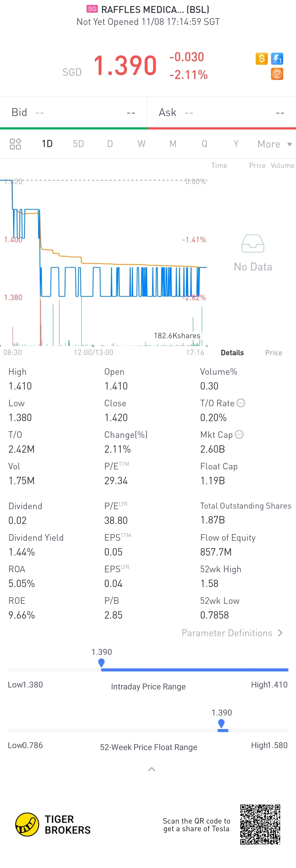
Task: Select the Details tab below the chart
Action: [232, 353]
